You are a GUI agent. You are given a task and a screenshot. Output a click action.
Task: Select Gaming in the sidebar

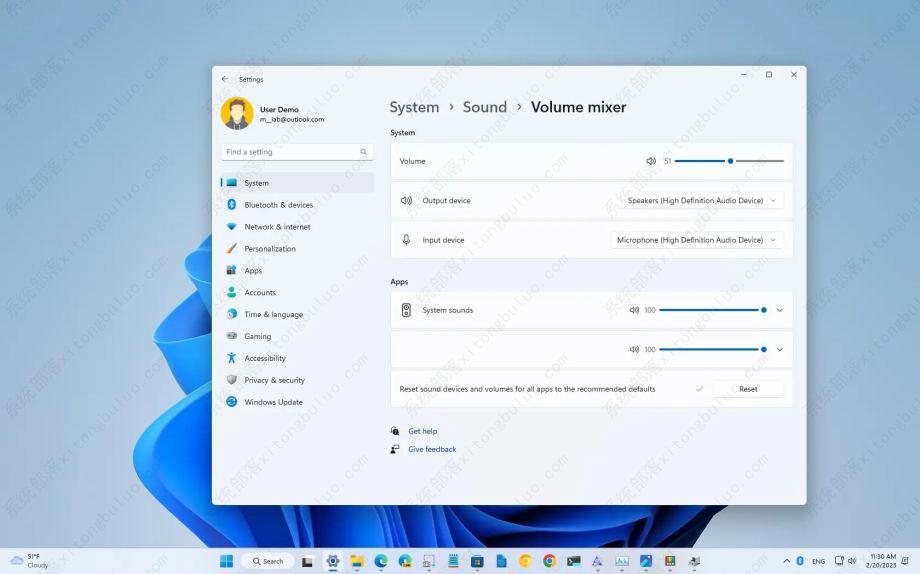(x=258, y=336)
